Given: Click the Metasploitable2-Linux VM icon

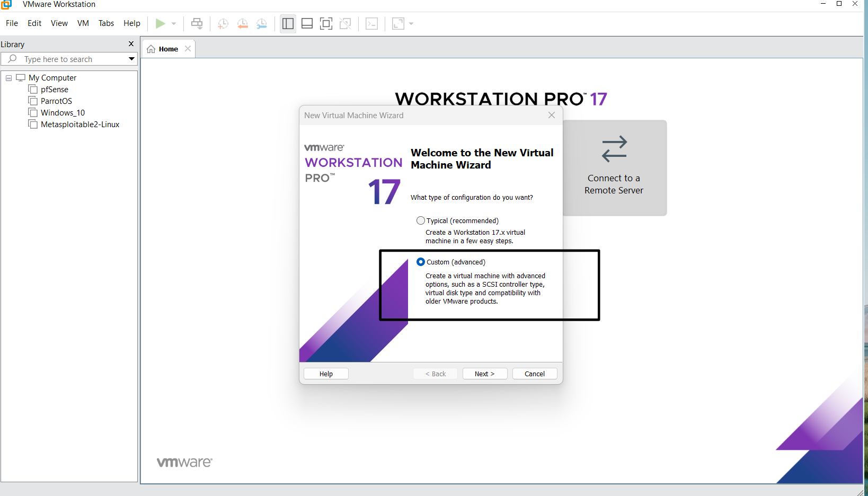Looking at the screenshot, I should 33,124.
